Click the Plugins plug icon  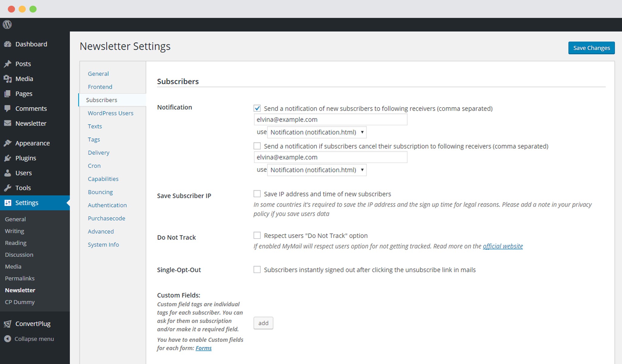(8, 158)
